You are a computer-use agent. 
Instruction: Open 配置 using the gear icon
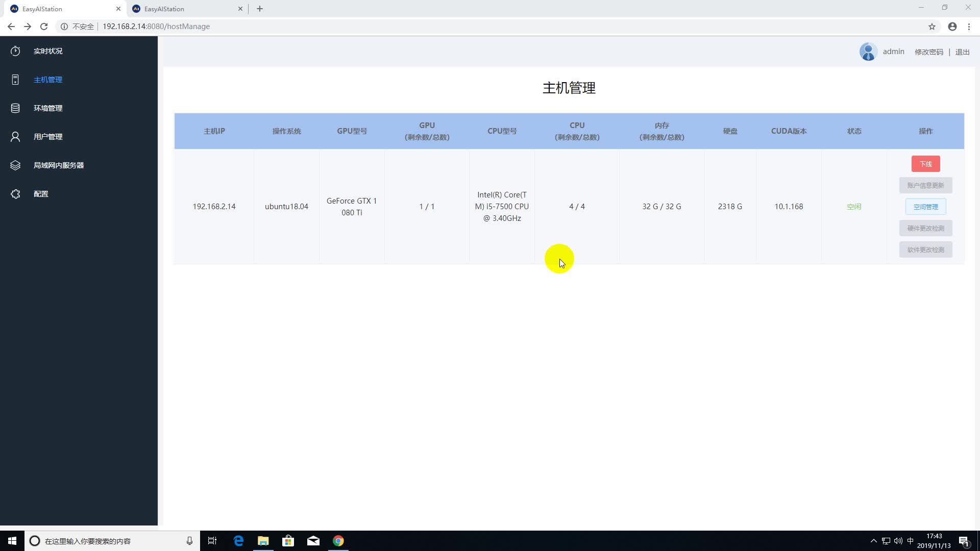[15, 194]
